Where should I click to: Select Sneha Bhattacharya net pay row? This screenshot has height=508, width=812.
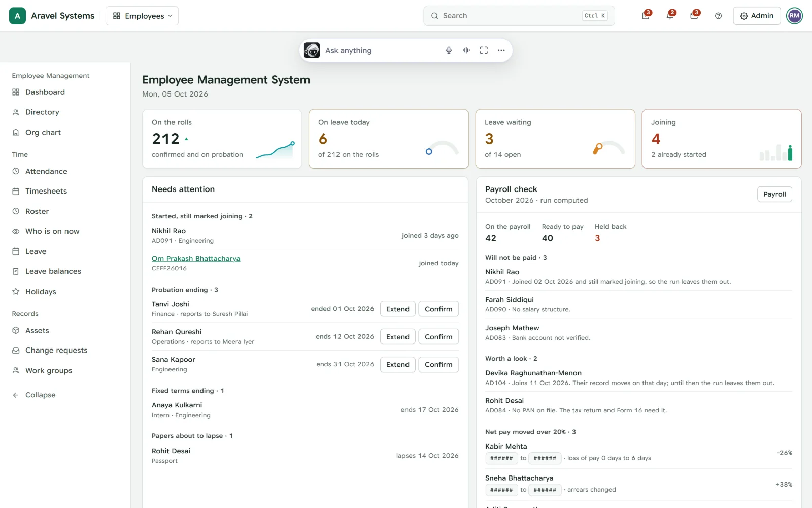(638, 485)
